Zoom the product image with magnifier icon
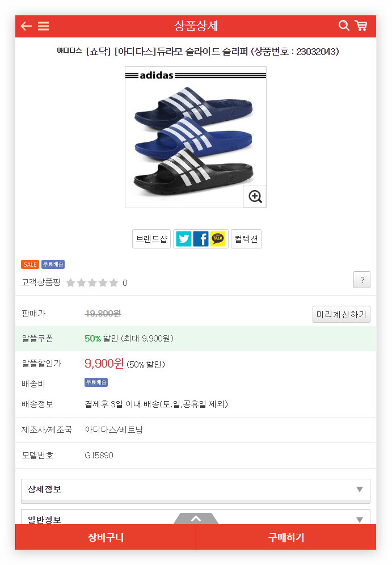The image size is (392, 565). (x=255, y=196)
